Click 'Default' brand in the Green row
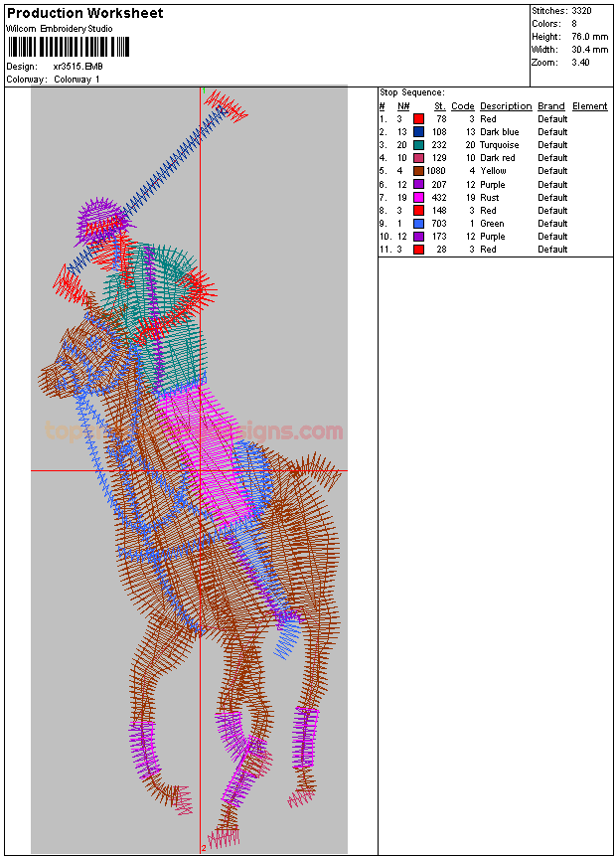This screenshot has height=856, width=616. point(552,224)
